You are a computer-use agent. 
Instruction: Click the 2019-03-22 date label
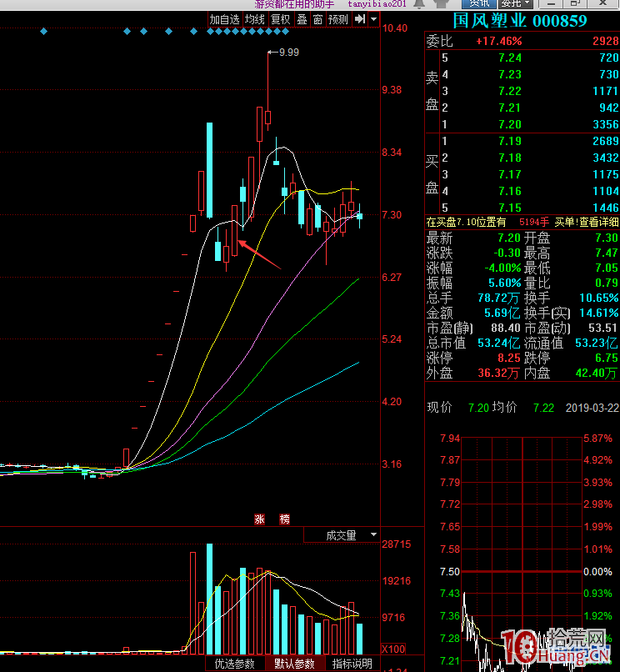pyautogui.click(x=592, y=408)
